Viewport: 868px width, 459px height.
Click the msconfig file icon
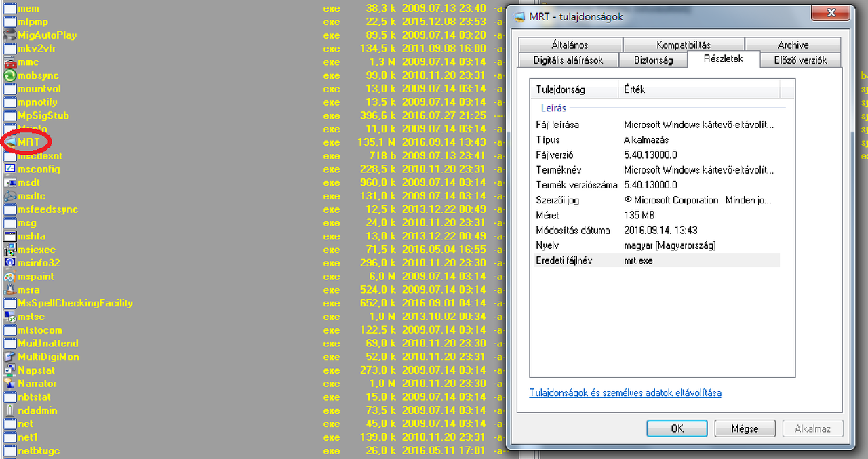9,169
